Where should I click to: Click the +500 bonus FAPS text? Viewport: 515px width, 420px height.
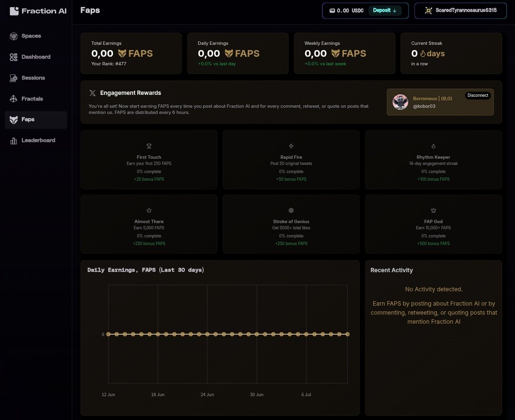[433, 244]
